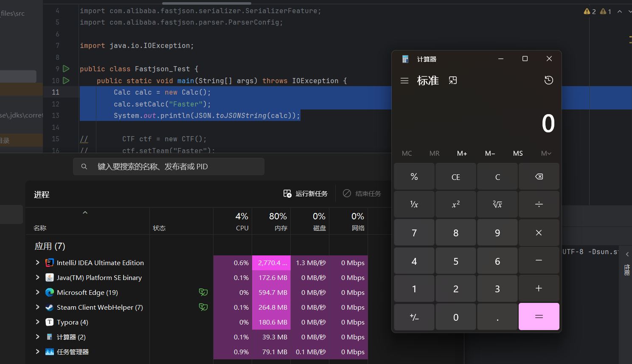Sort processes by the 状态 status column
The width and height of the screenshot is (632, 364).
tap(159, 228)
